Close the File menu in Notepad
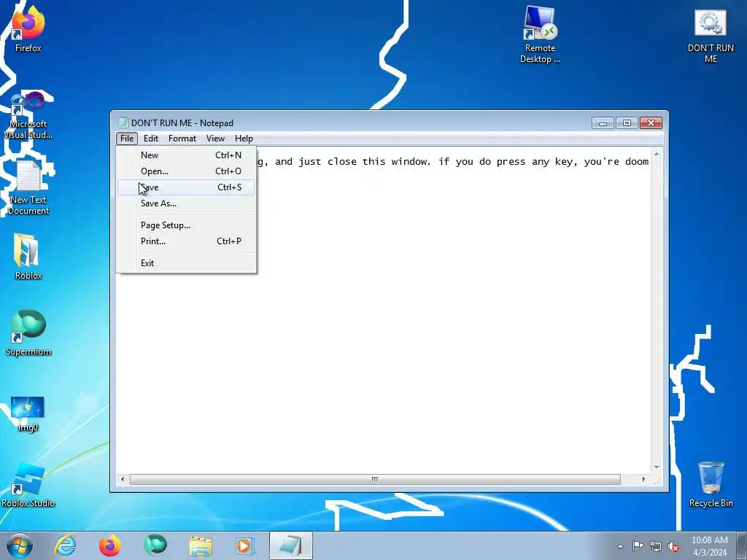The image size is (747, 560). pyautogui.click(x=127, y=139)
